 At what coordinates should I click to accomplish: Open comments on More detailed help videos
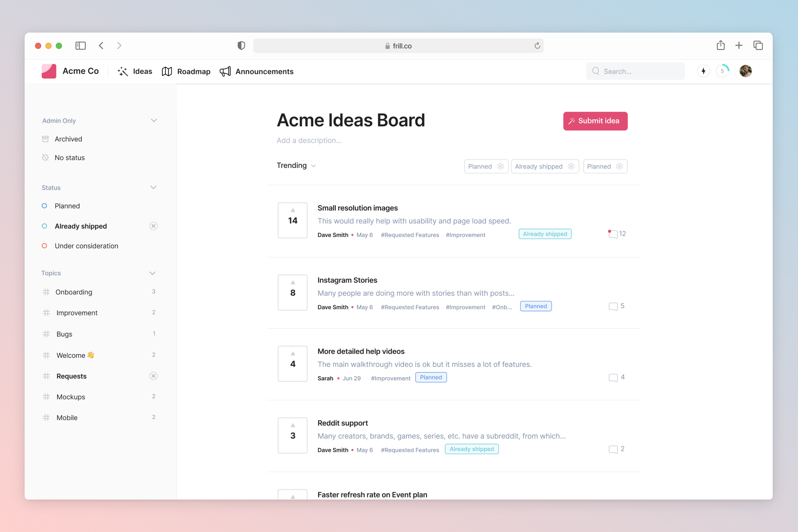616,377
